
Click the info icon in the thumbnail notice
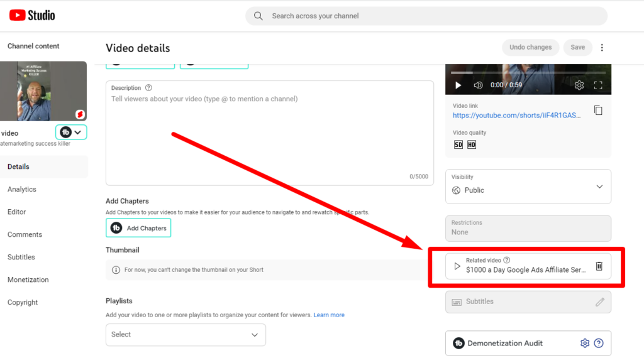coord(116,270)
